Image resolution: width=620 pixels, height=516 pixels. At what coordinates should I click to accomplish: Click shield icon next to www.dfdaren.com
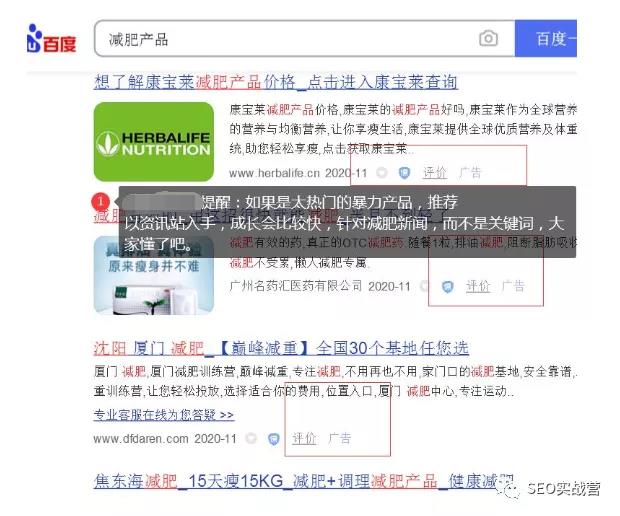click(273, 439)
